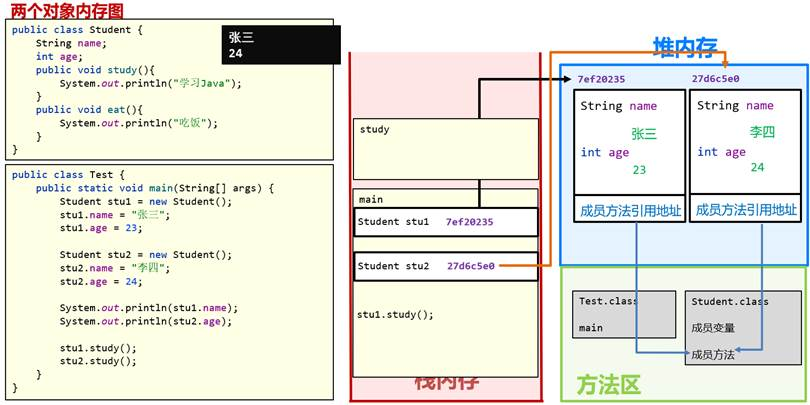Viewport: 810px width, 405px height.
Task: Click 'Student stu2 = new Student();' code line
Action: [x=146, y=255]
